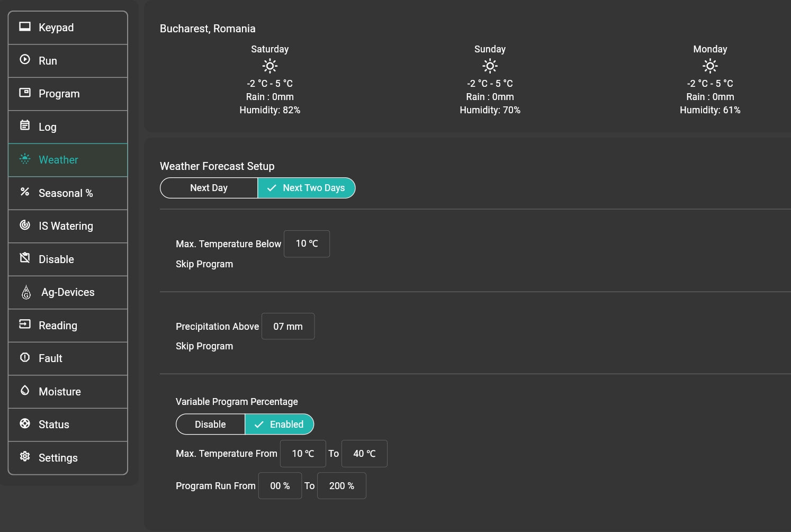Change the Program Run 200 % upper limit
The height and width of the screenshot is (532, 791).
pyautogui.click(x=341, y=486)
